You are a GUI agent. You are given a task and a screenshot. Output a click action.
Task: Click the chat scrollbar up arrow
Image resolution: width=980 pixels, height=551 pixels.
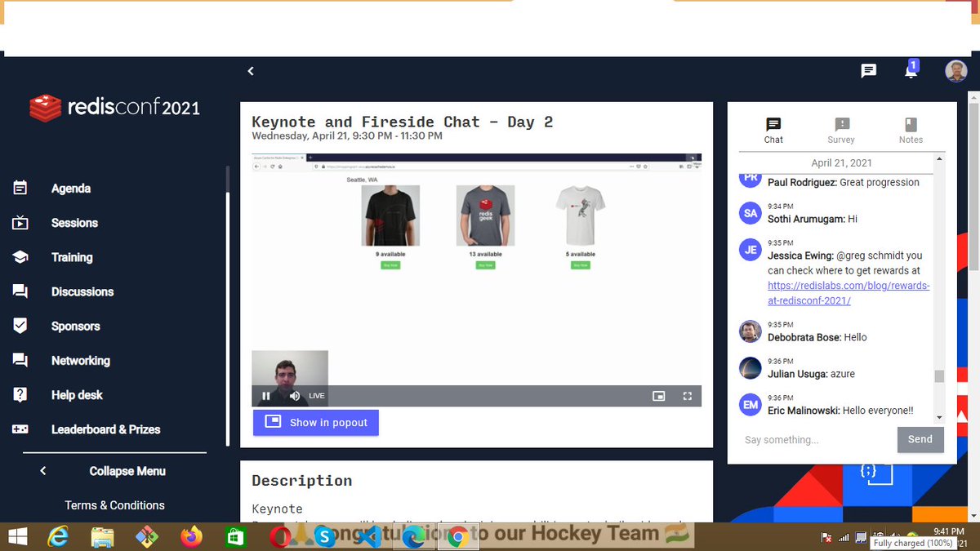click(939, 158)
